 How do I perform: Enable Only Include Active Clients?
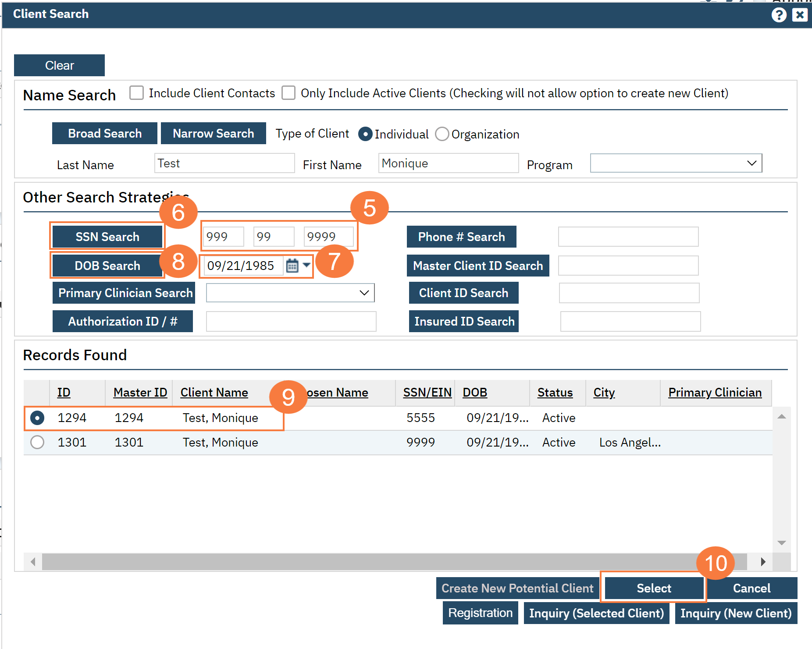(288, 92)
